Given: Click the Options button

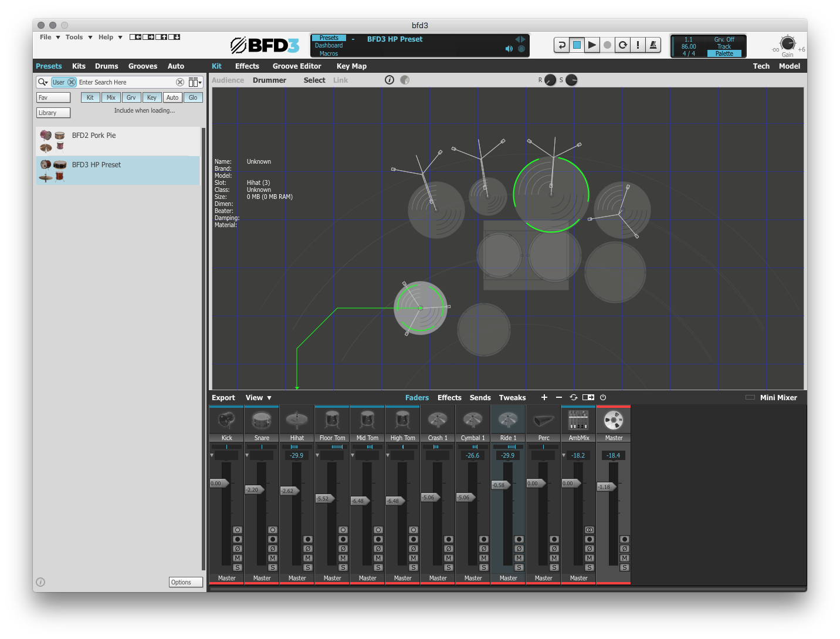Looking at the screenshot, I should [185, 582].
